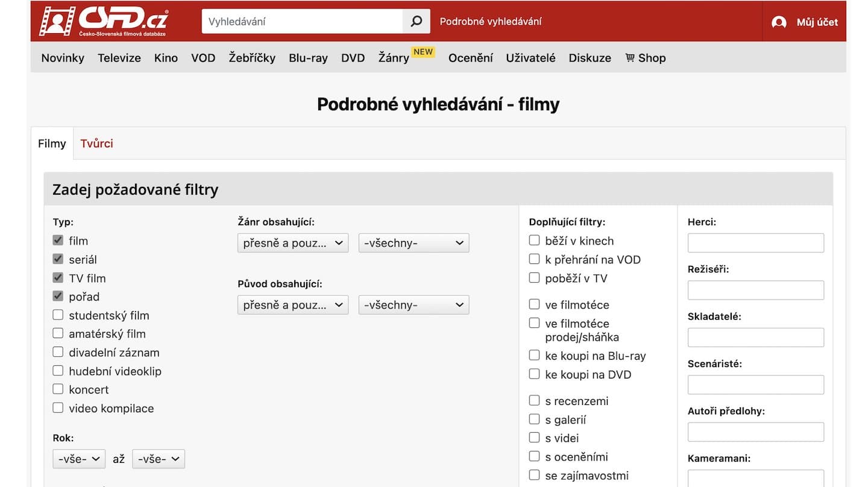868x487 pixels.
Task: Click the Kameramani input field
Action: click(x=756, y=478)
